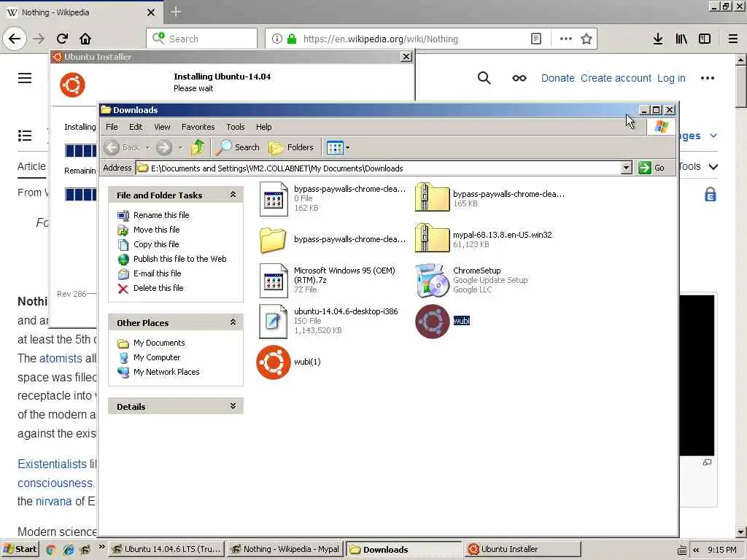
Task: Open My Network Places
Action: click(166, 372)
